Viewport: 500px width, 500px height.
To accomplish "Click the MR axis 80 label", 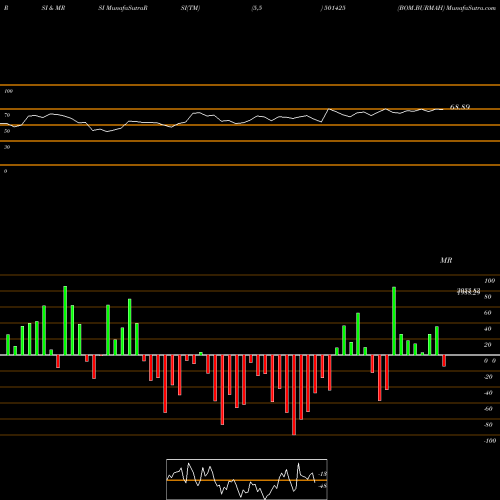I will point(488,297).
